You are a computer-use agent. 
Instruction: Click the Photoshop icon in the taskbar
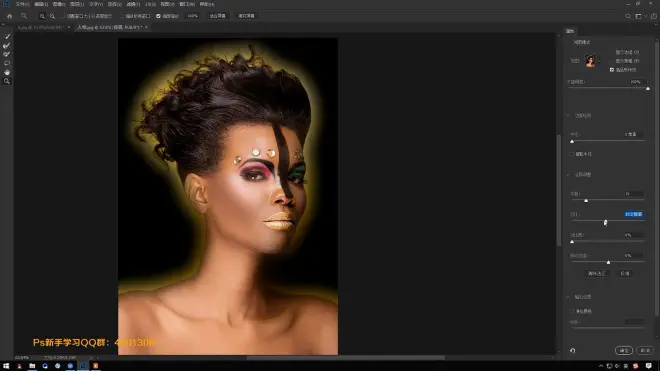(83, 366)
